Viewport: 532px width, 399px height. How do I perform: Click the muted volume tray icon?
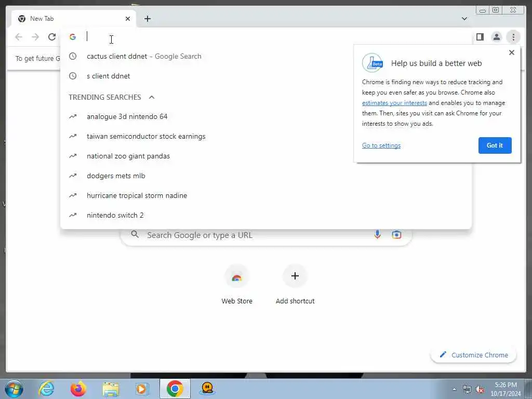[x=480, y=390]
